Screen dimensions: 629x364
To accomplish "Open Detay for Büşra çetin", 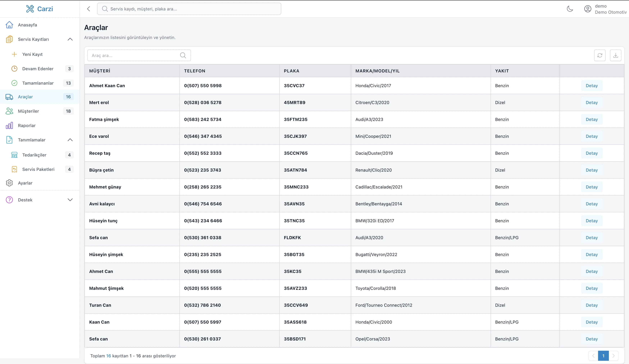I will pos(592,170).
